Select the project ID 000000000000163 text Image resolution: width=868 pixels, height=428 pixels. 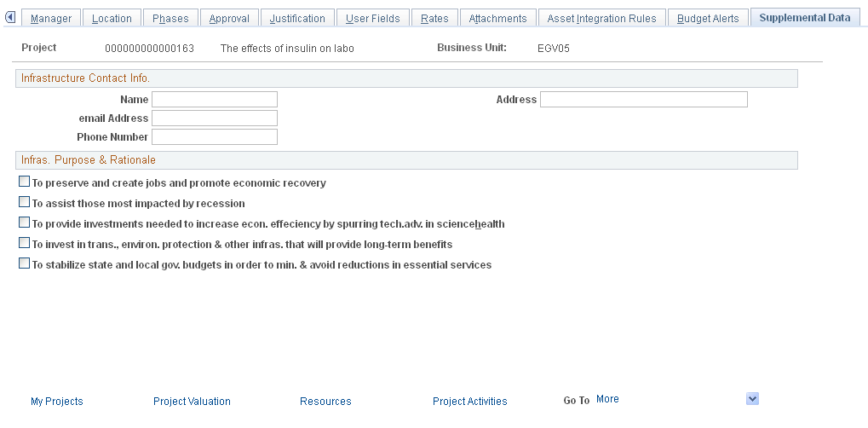coord(149,49)
